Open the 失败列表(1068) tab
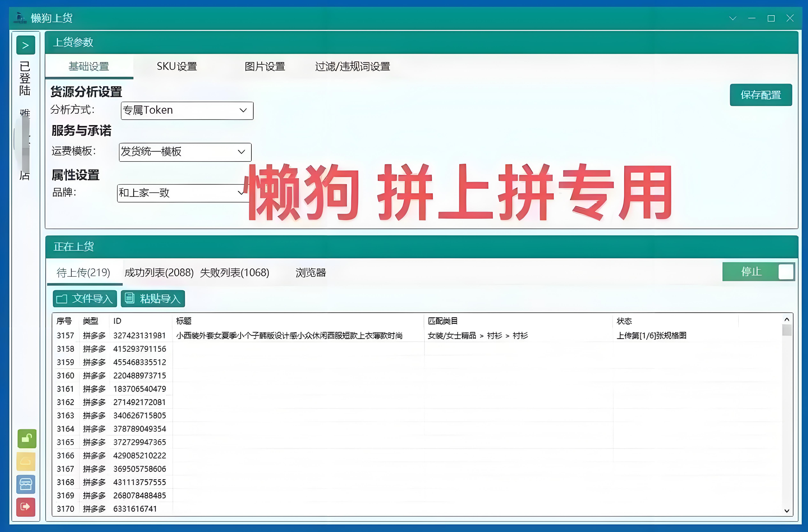 (235, 273)
